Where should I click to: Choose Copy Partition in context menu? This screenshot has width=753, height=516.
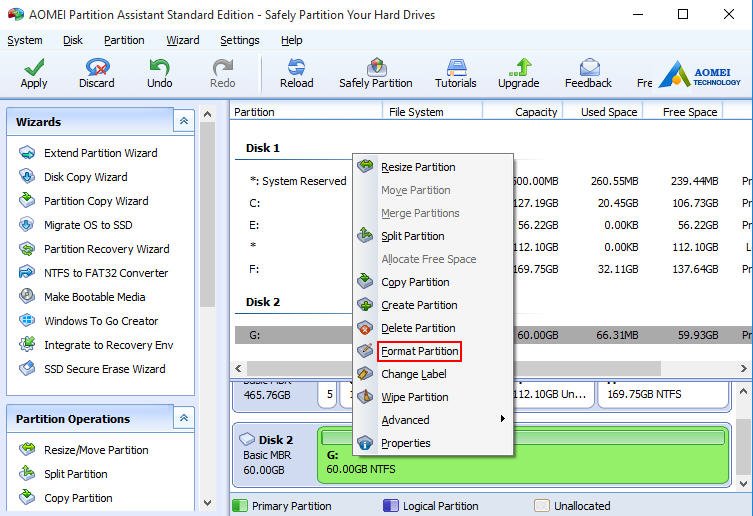coord(433,282)
